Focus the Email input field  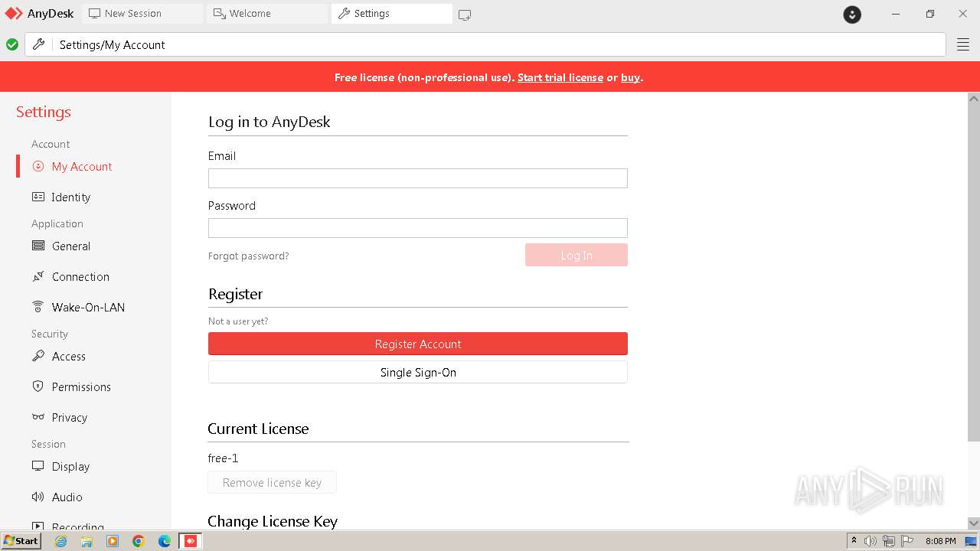[x=418, y=178]
